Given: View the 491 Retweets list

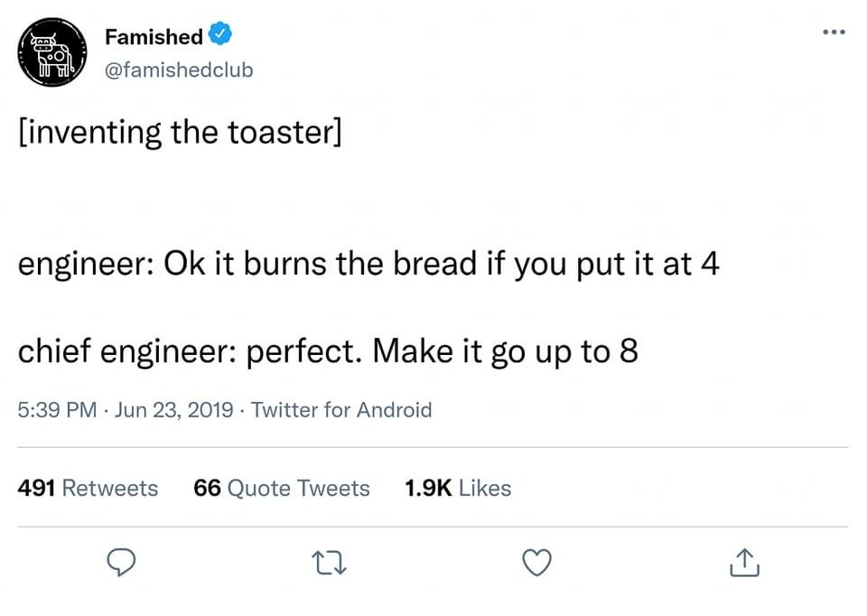Looking at the screenshot, I should click(x=88, y=488).
